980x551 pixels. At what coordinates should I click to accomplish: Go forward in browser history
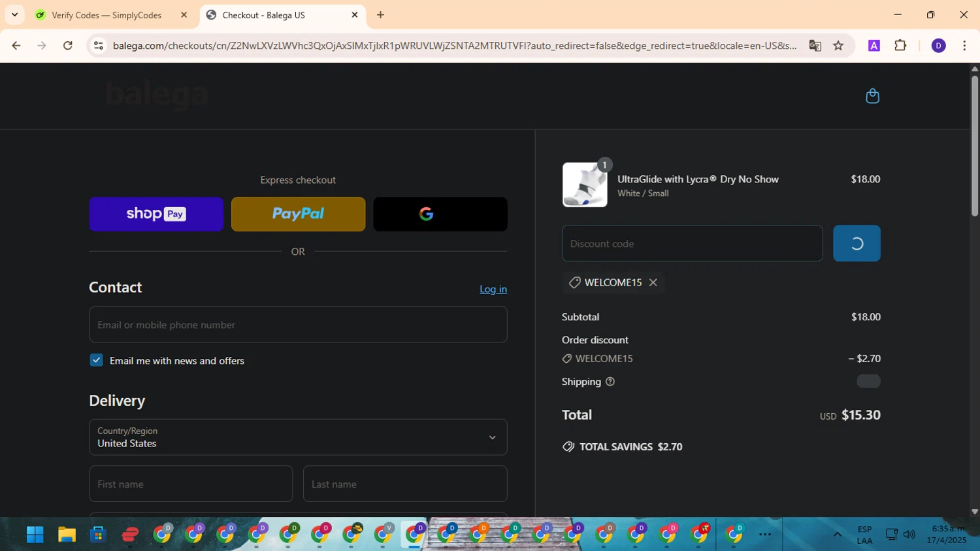point(42,45)
